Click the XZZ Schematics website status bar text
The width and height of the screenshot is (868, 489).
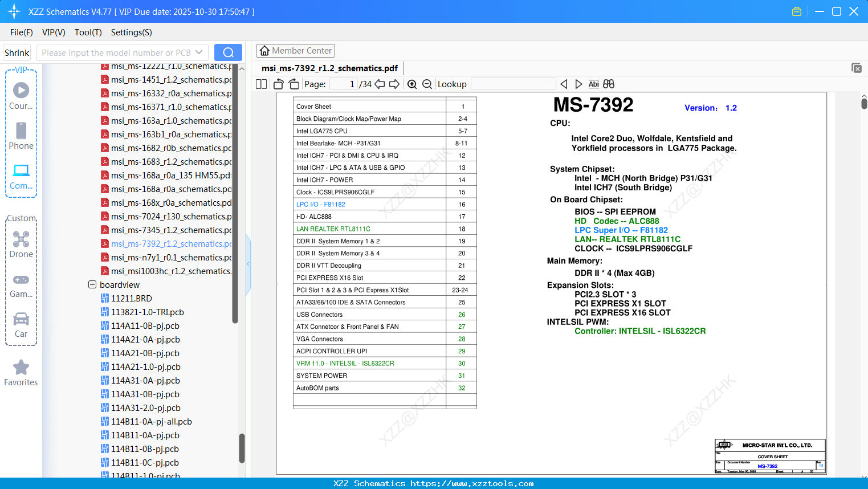[434, 483]
